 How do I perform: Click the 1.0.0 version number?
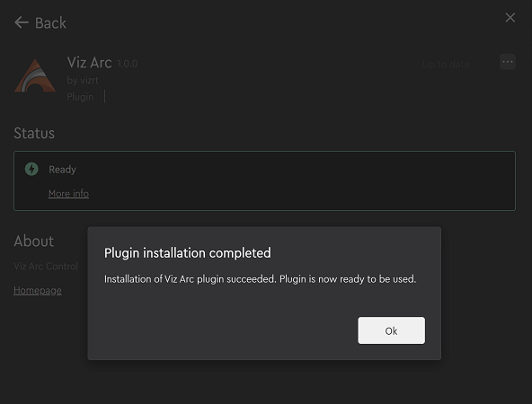pyautogui.click(x=128, y=64)
